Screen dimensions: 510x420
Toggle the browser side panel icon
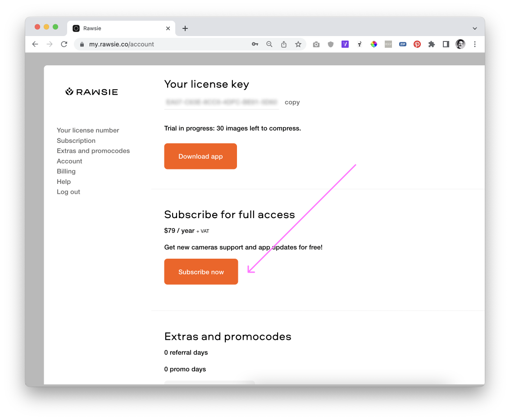coord(446,44)
